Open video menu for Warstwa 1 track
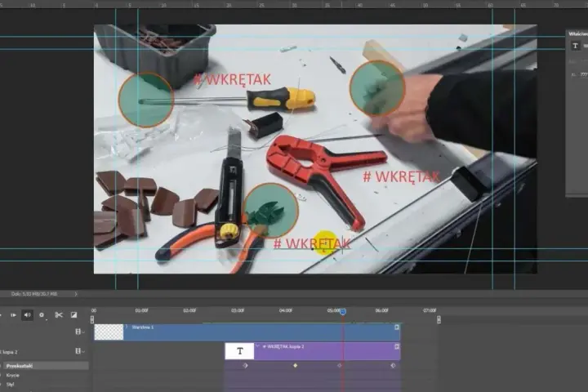The width and height of the screenshot is (588, 392). click(x=79, y=332)
